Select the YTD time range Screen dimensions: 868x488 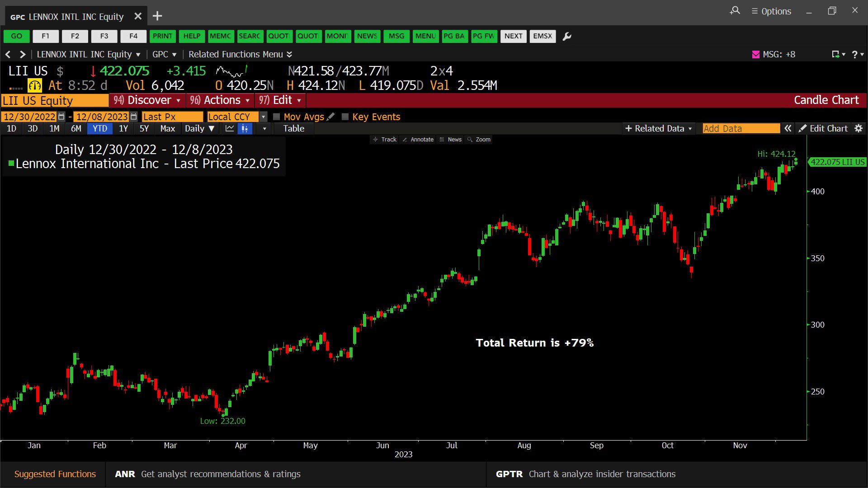(99, 128)
